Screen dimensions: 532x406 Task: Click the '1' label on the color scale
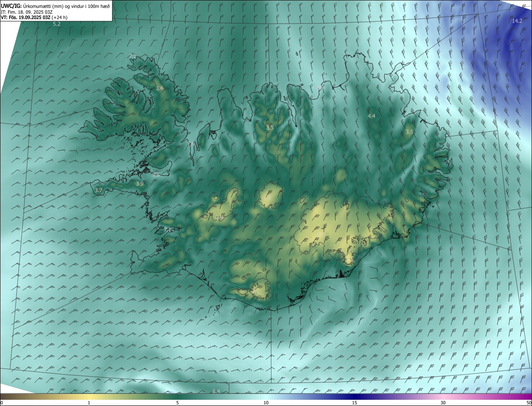pyautogui.click(x=89, y=403)
